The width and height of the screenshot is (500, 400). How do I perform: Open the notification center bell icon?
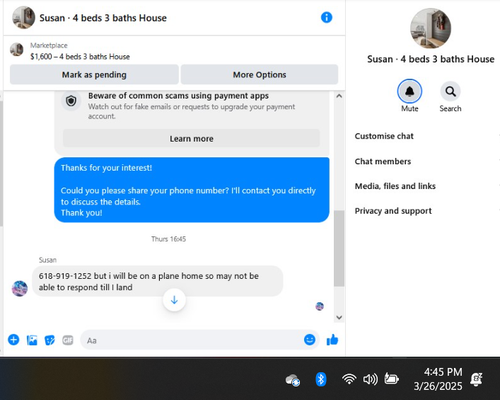coord(476,379)
